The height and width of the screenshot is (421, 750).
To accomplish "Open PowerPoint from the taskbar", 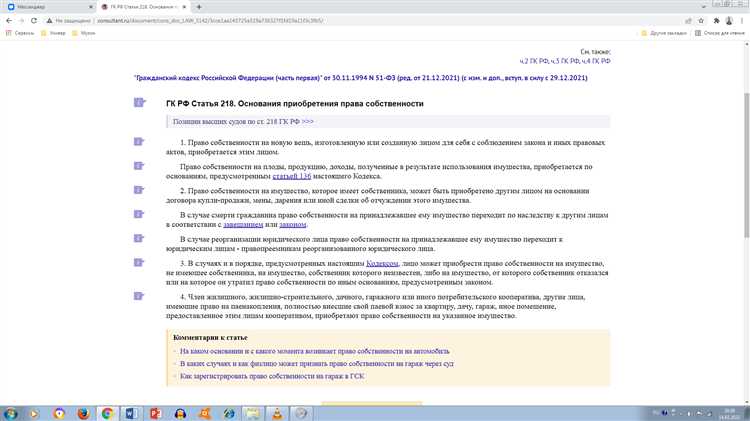I will [x=155, y=413].
